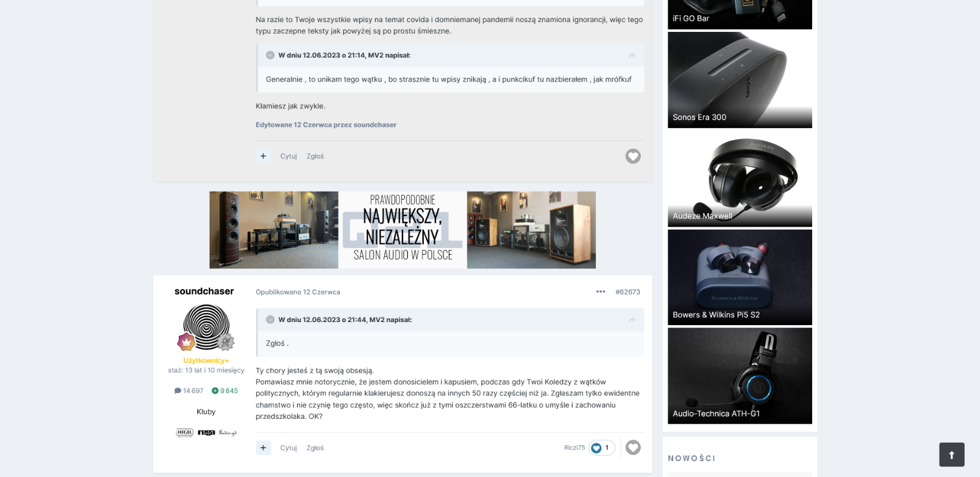
Task: Open Sonos Era 300 review tile
Action: [740, 80]
